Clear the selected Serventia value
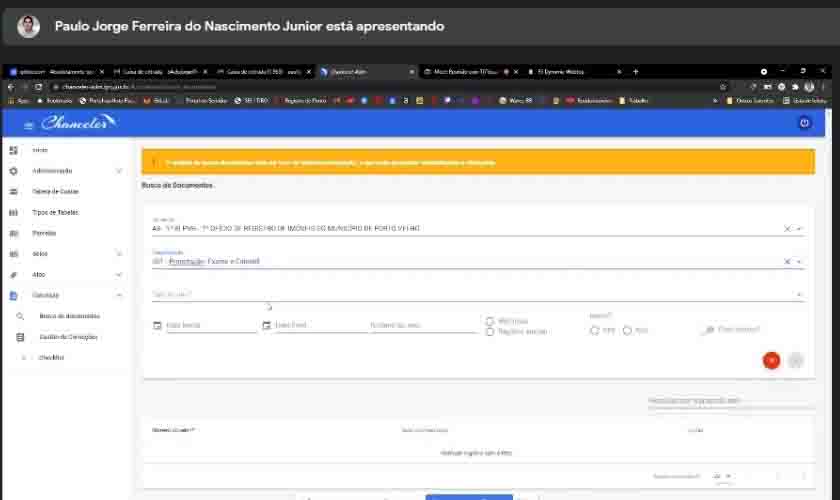Viewport: 840px width, 500px height. tap(787, 229)
